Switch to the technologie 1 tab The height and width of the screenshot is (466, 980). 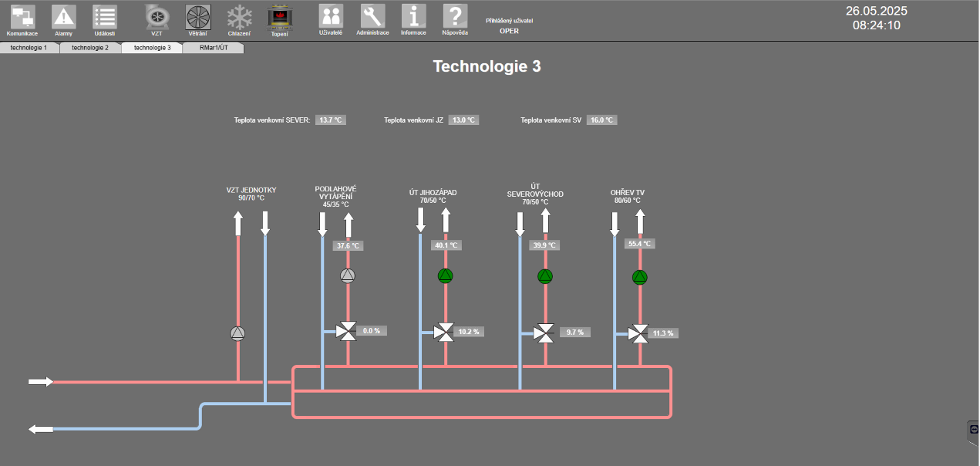pos(29,48)
